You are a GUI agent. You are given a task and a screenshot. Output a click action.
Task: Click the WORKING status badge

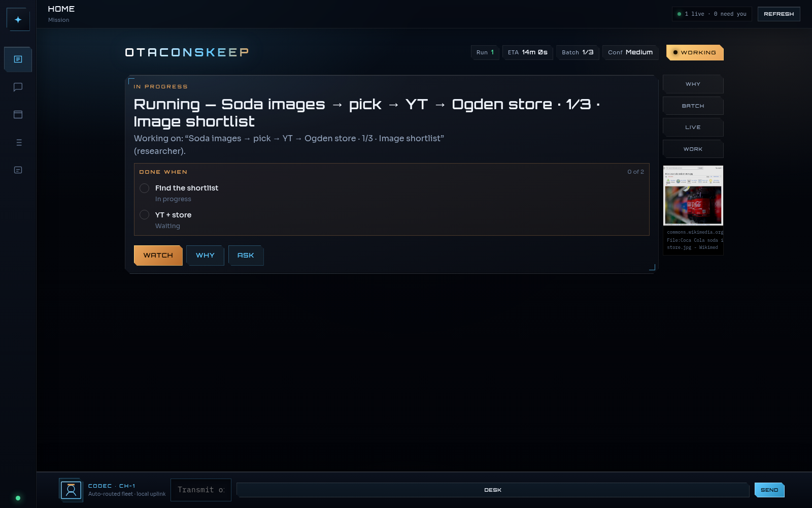(x=695, y=53)
